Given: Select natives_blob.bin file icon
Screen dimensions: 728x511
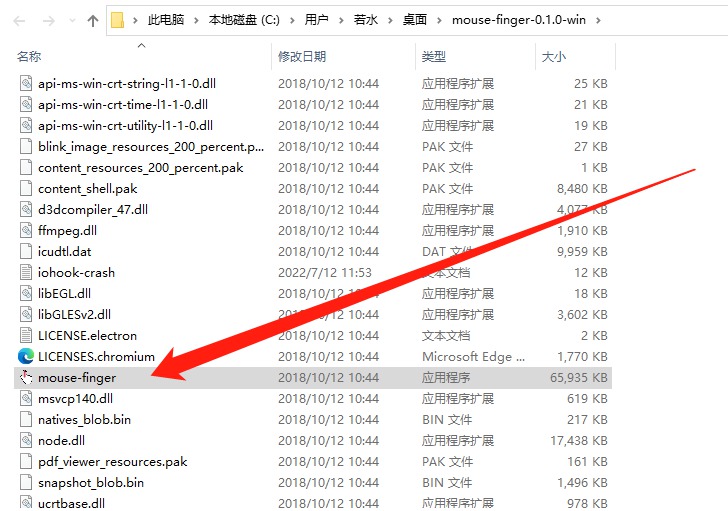Looking at the screenshot, I should tap(26, 420).
